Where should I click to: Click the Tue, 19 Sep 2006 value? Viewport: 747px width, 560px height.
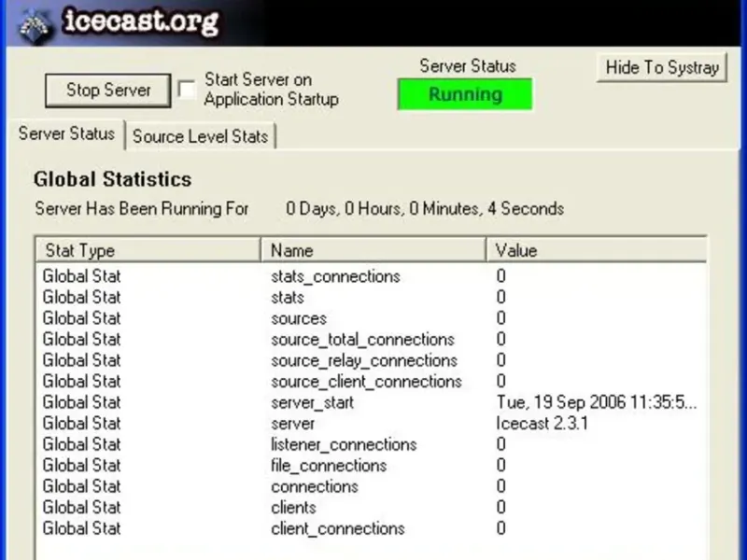(597, 402)
